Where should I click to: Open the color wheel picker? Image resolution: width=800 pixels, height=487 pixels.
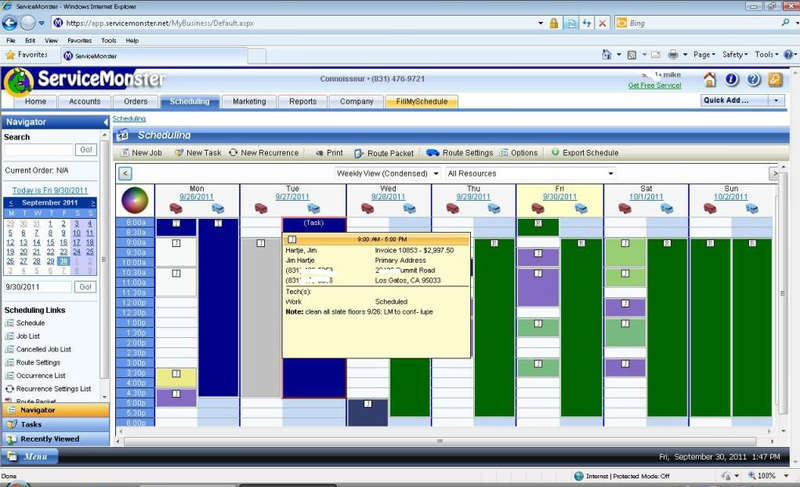tap(134, 200)
